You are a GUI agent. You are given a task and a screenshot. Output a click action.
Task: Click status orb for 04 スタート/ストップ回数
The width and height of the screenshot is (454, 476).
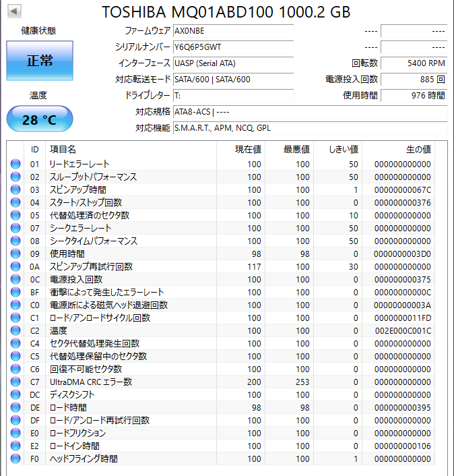pos(15,202)
